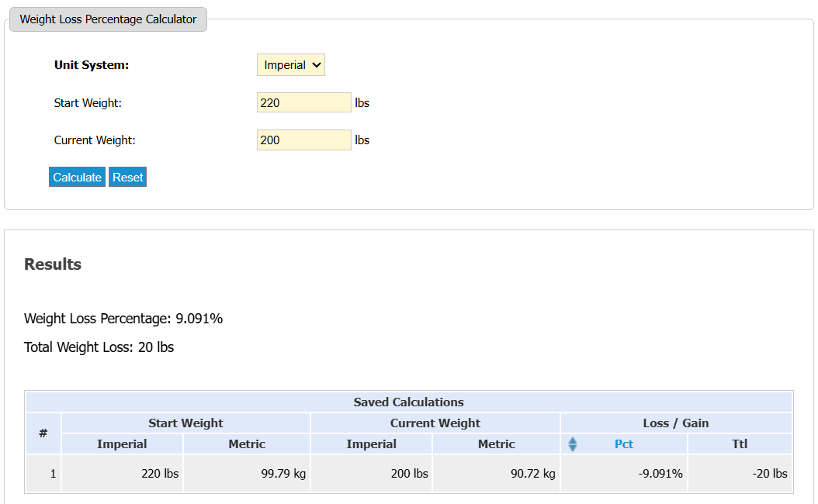Click the 99.79 kg table cell

pyautogui.click(x=247, y=474)
